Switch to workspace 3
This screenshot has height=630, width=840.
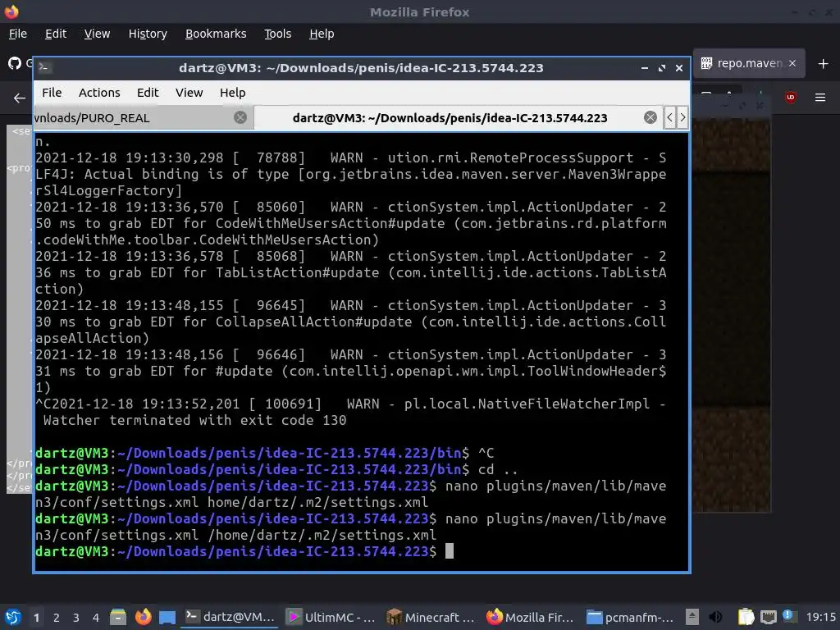pyautogui.click(x=76, y=618)
